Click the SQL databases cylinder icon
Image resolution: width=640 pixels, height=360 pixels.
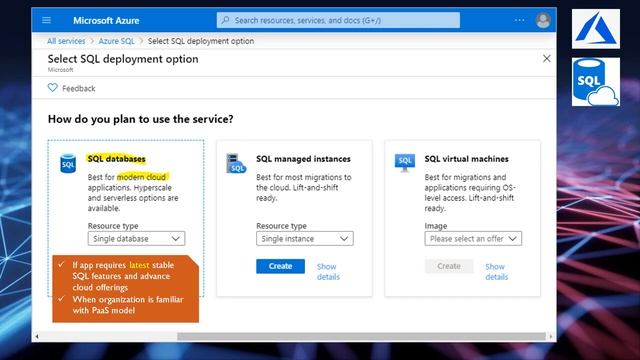tap(68, 164)
